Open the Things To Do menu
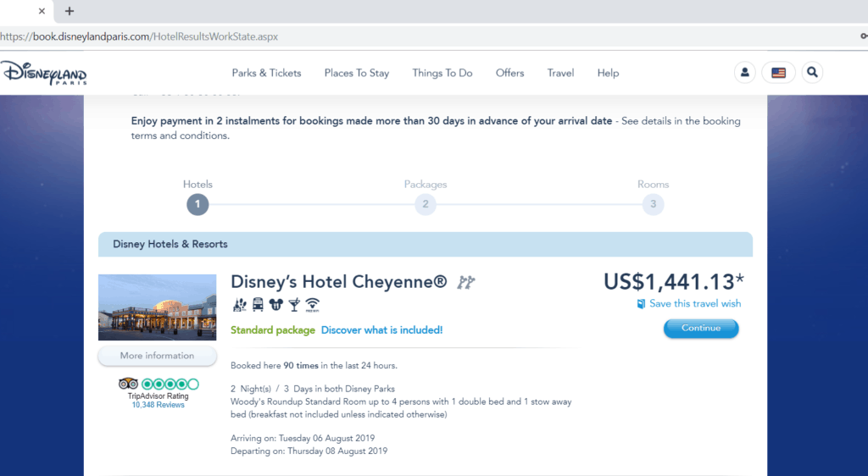868x476 pixels. [442, 73]
